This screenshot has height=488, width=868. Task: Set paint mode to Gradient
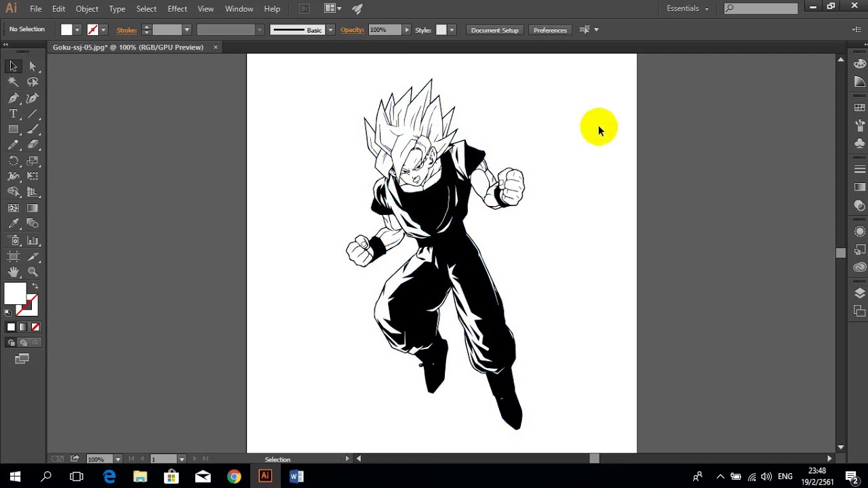pos(23,327)
